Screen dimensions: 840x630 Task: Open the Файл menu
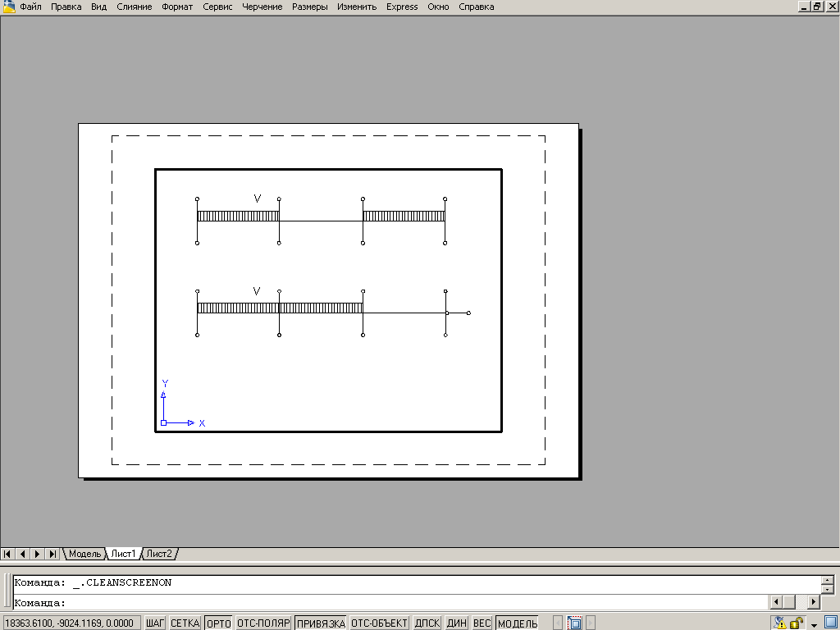point(30,7)
